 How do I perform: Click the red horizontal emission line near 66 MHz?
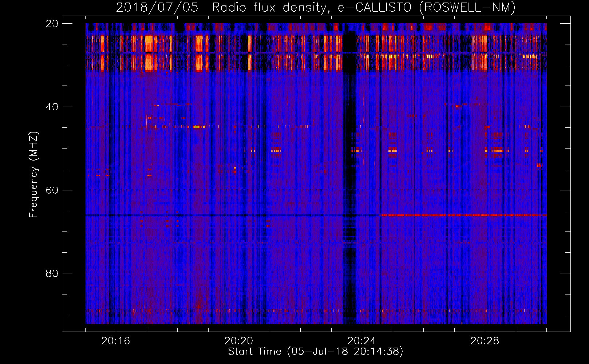[x=463, y=215]
